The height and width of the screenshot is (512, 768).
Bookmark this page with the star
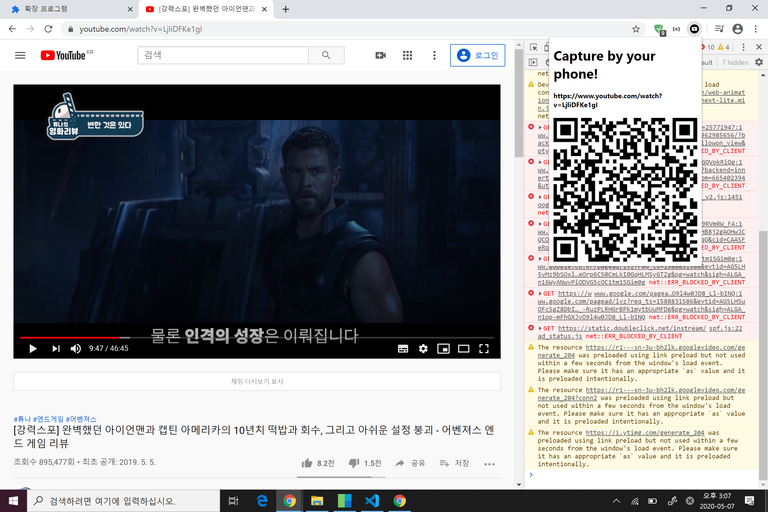636,29
